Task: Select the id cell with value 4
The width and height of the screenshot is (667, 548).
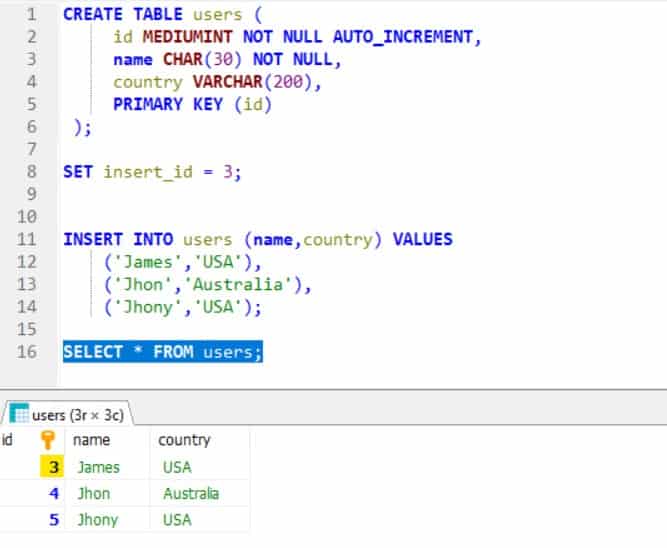Action: (x=32, y=493)
